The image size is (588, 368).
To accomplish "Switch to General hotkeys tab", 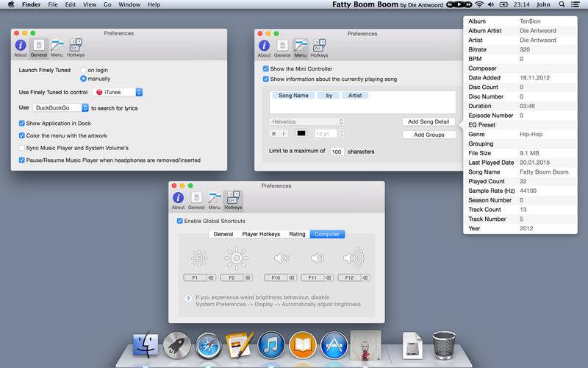I will coord(223,234).
